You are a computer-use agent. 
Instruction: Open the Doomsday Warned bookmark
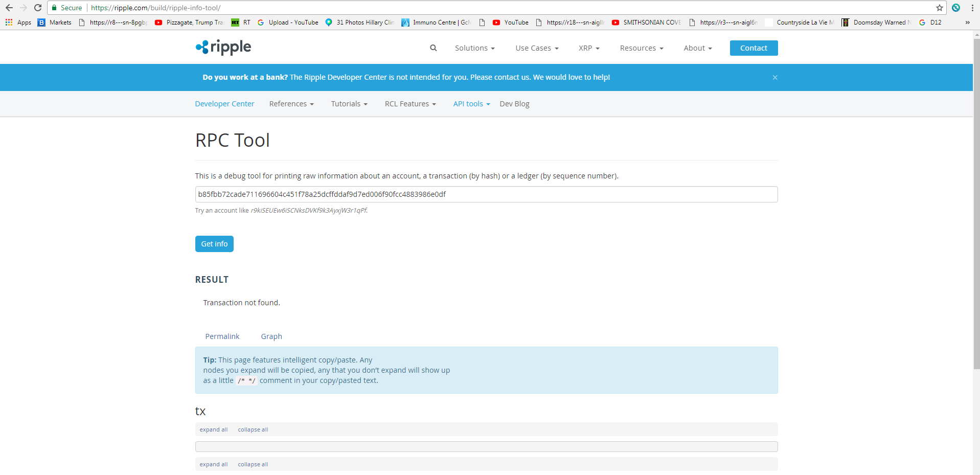pyautogui.click(x=876, y=22)
